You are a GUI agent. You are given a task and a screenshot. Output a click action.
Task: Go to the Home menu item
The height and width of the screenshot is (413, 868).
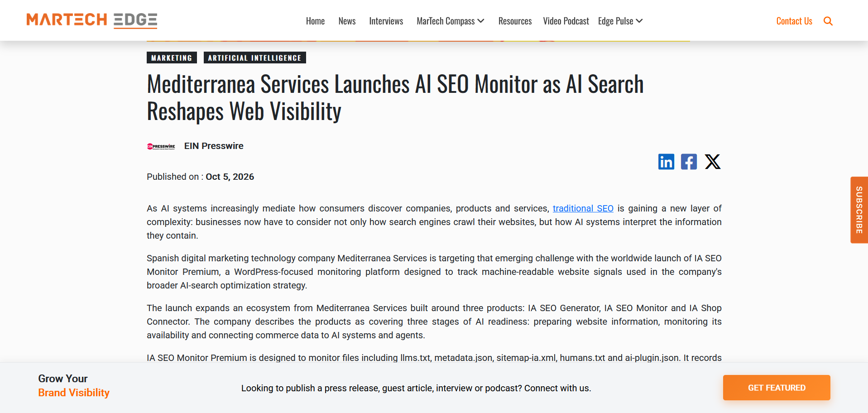pos(315,21)
